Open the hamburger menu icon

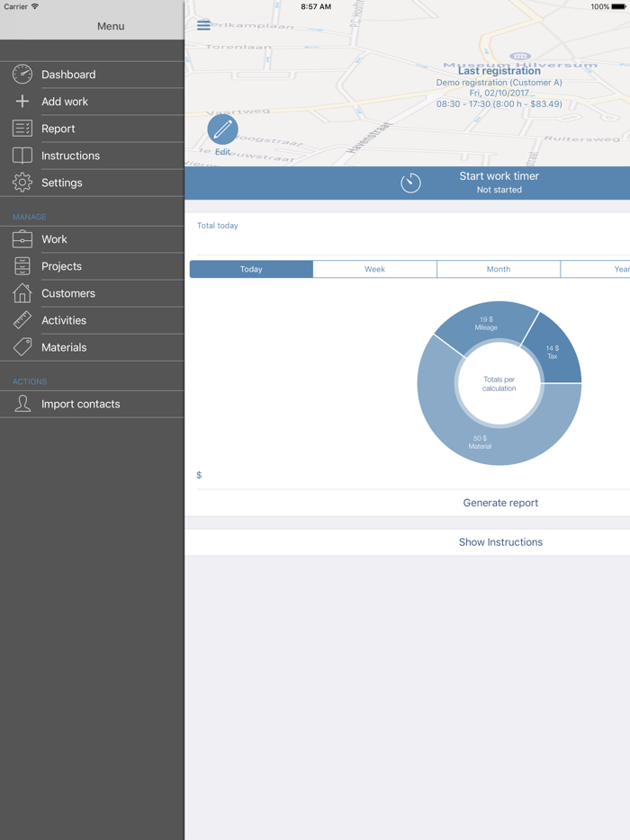click(x=203, y=25)
